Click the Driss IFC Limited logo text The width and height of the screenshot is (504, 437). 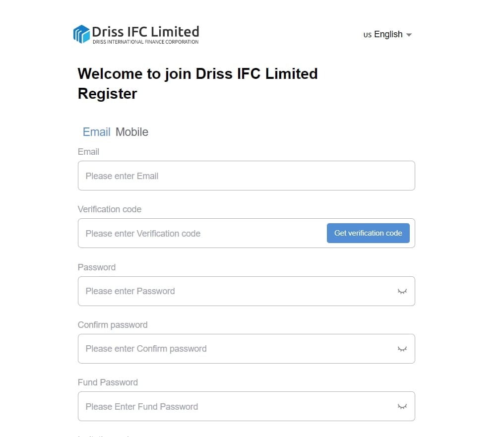146,34
